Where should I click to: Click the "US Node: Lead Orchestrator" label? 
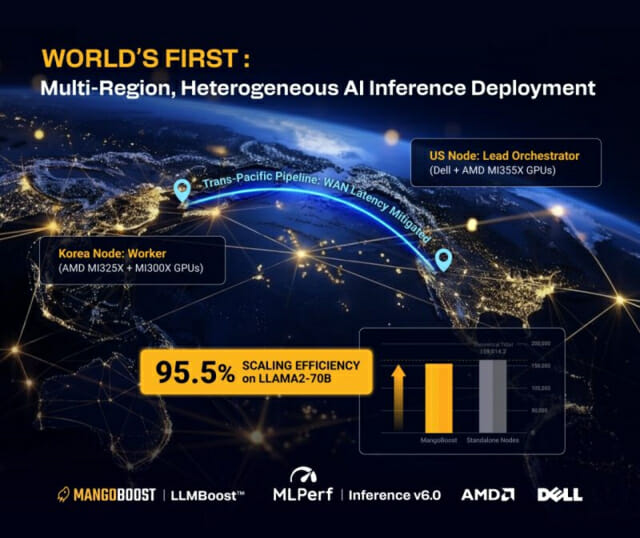pyautogui.click(x=504, y=156)
